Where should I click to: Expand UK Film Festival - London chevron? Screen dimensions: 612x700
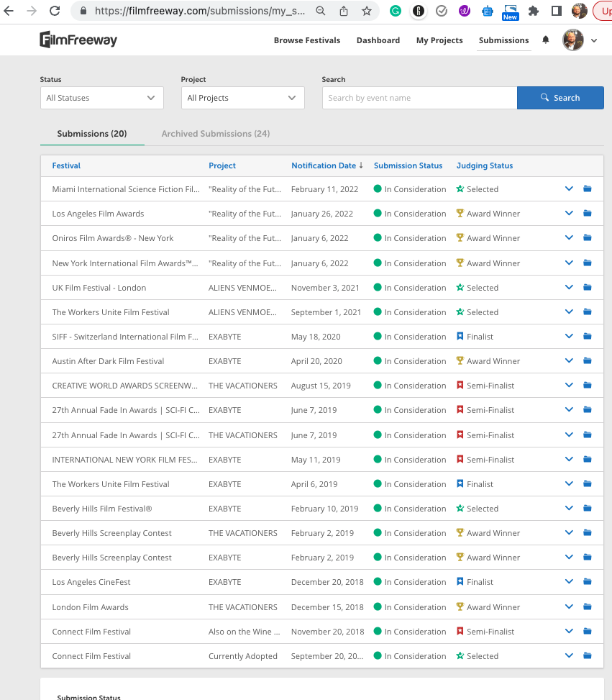(569, 288)
